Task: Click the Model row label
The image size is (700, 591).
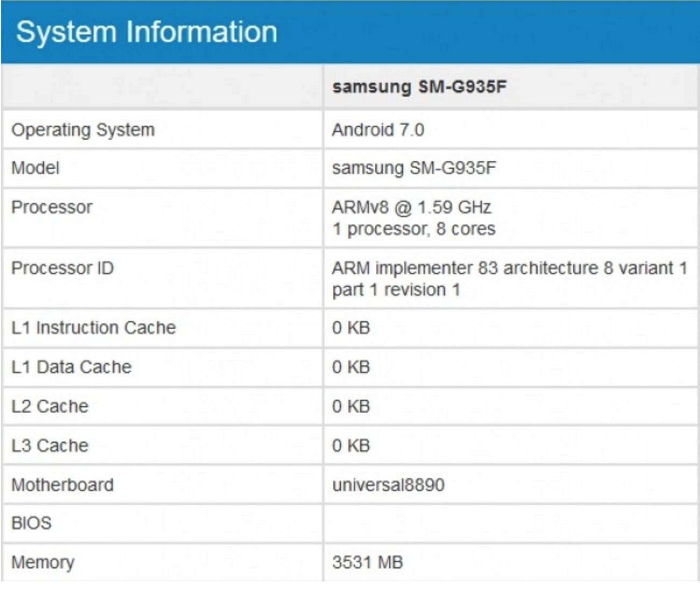Action: coord(35,168)
